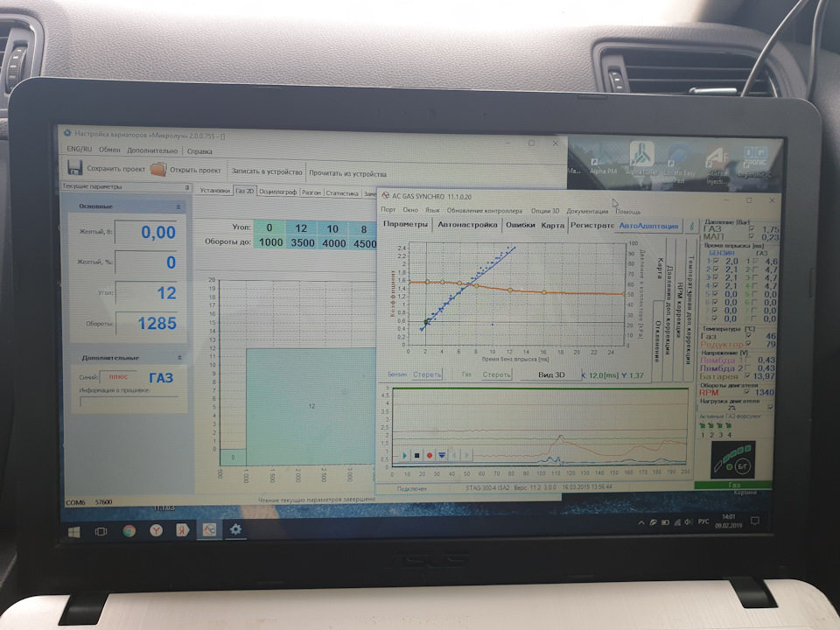Click Прочитать из устройства button

click(x=347, y=173)
